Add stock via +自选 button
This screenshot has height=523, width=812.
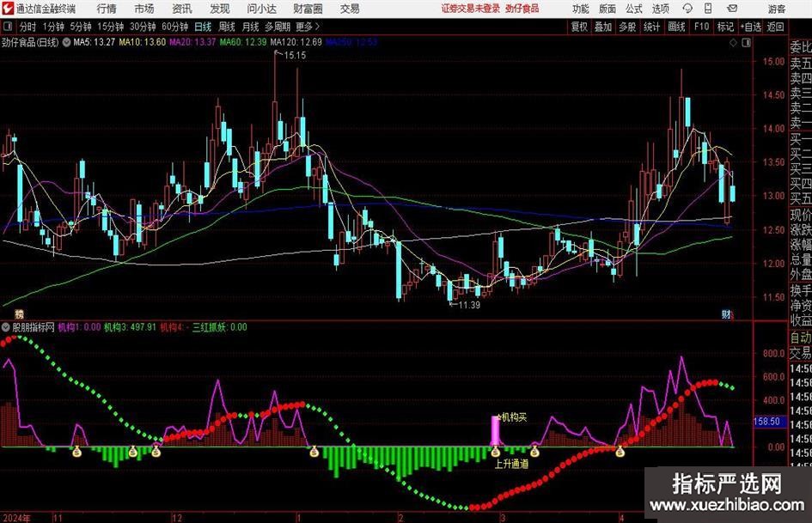point(751,27)
